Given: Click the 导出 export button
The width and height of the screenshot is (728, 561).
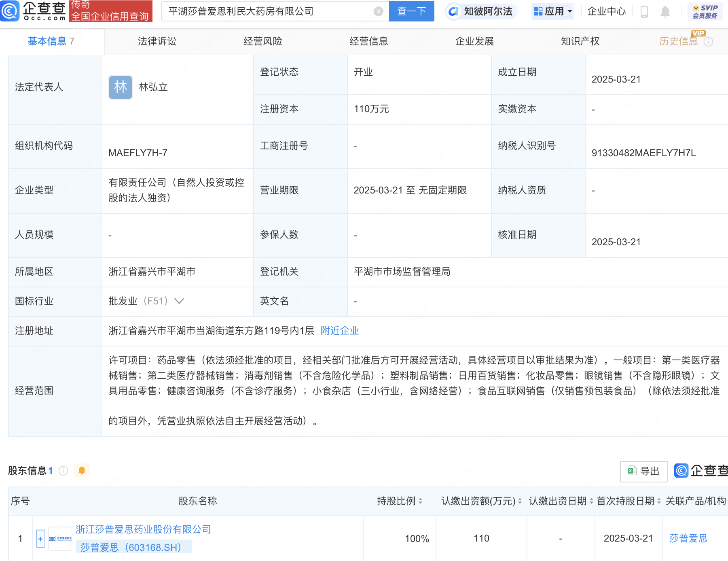Looking at the screenshot, I should pyautogui.click(x=644, y=471).
